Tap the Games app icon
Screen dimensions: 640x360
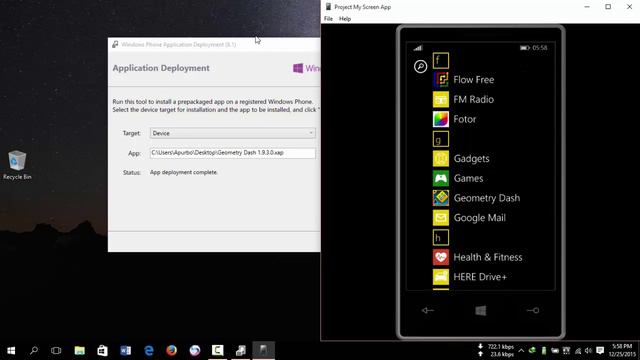441,178
